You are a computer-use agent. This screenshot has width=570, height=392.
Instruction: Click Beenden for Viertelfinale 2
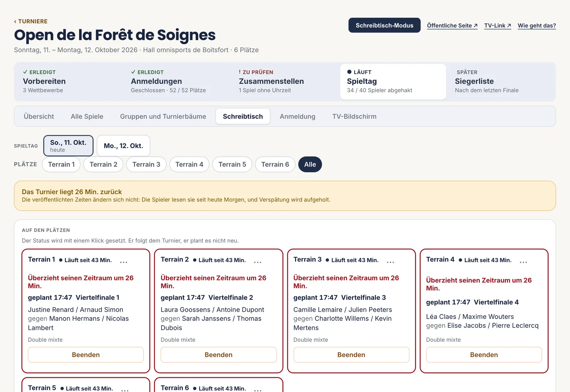tap(218, 355)
